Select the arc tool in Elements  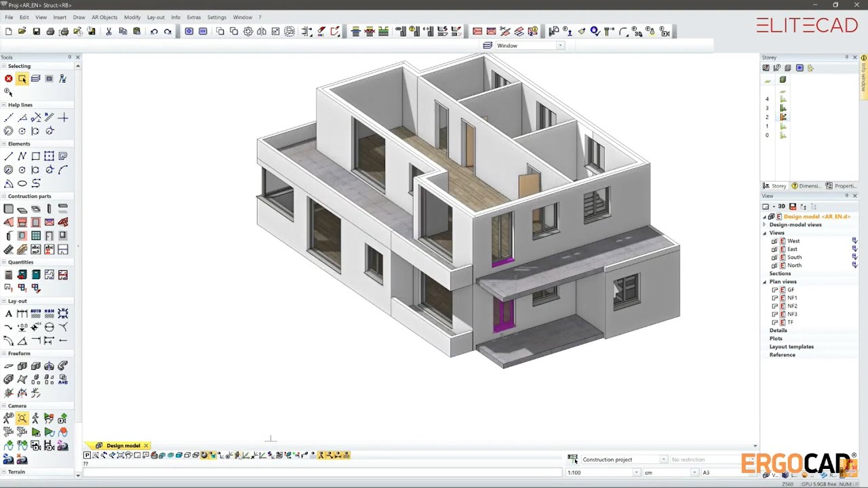coord(63,170)
